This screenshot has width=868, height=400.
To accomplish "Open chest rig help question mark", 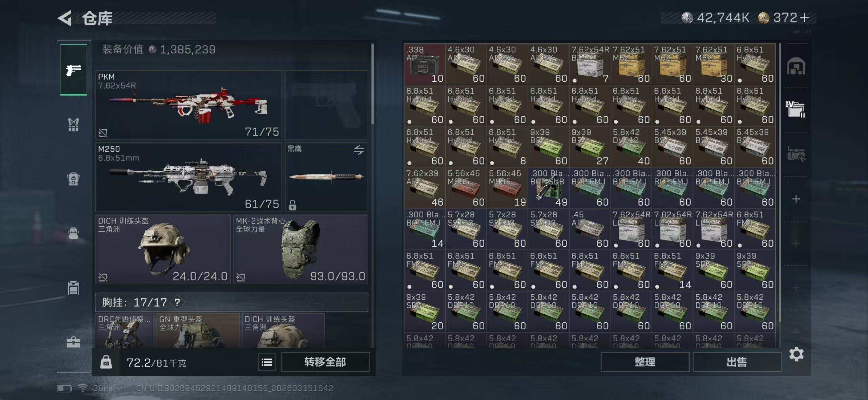I will click(x=177, y=302).
